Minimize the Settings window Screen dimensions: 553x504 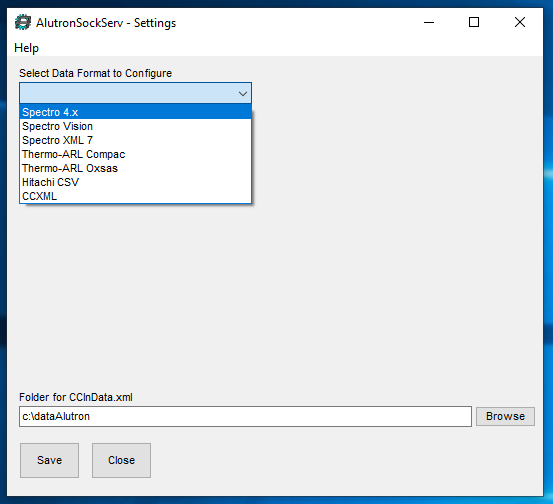(429, 23)
